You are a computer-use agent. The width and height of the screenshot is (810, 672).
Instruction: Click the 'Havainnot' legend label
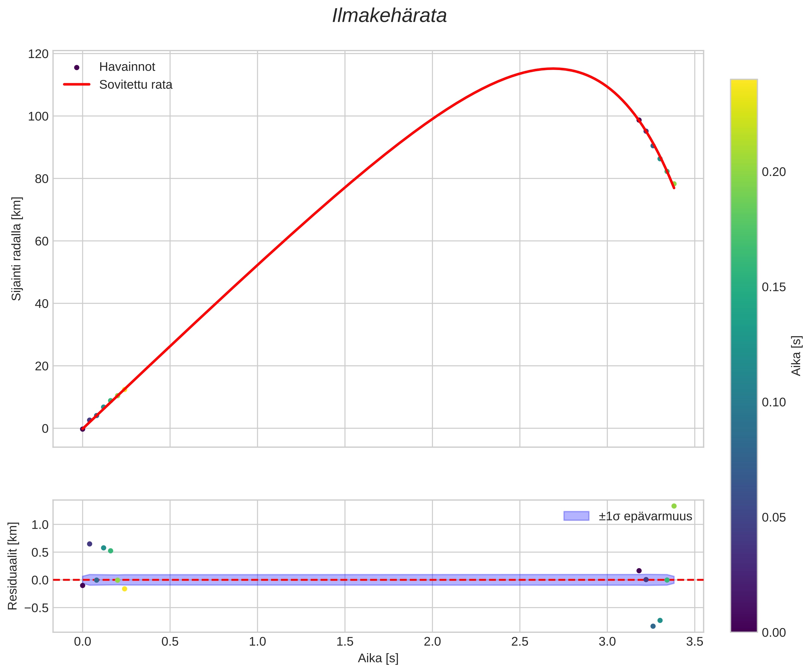(127, 67)
